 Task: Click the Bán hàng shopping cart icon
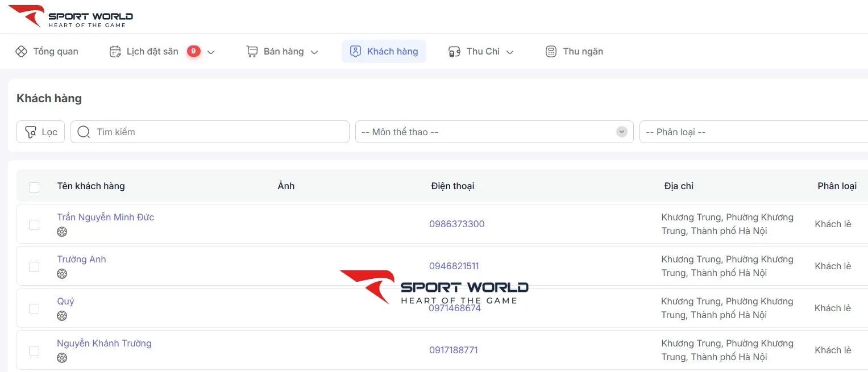[x=252, y=52]
